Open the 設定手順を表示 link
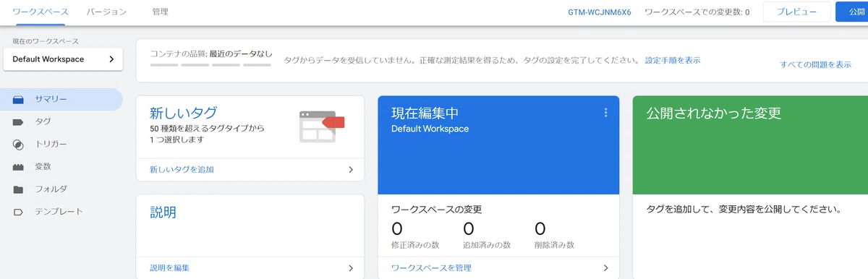 pos(673,60)
